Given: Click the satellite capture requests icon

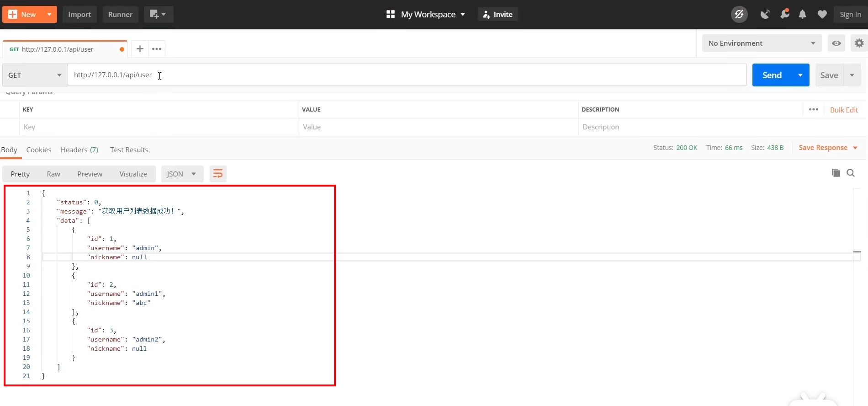Looking at the screenshot, I should (765, 15).
